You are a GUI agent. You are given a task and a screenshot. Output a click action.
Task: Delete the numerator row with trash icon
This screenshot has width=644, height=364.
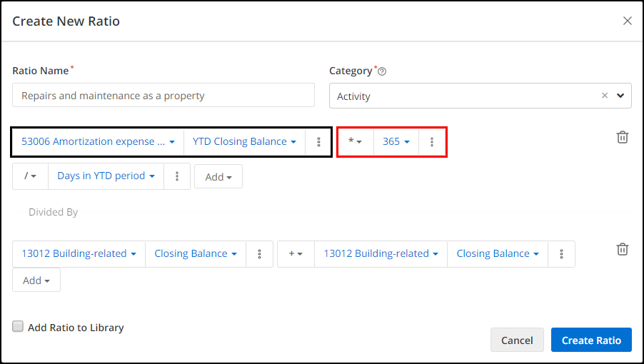(623, 137)
